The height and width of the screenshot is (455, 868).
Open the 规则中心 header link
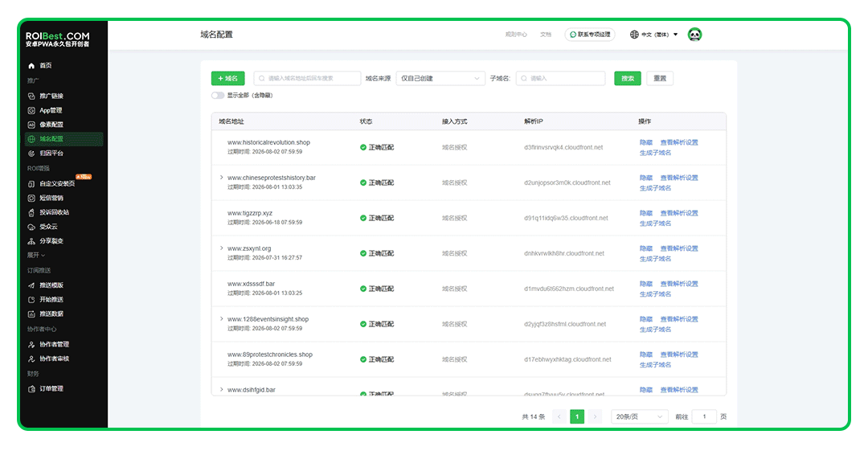coord(516,35)
